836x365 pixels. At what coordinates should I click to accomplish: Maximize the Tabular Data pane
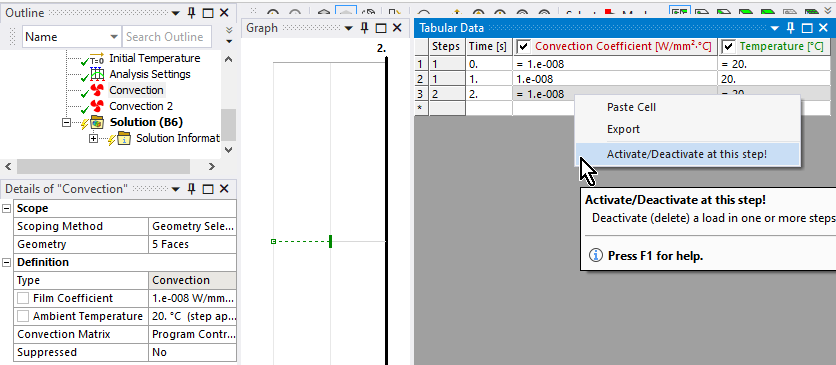coord(807,28)
